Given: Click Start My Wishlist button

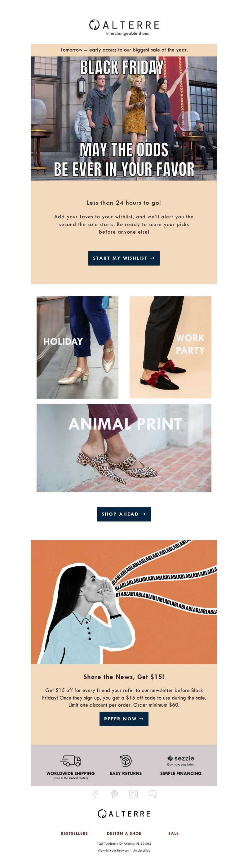Looking at the screenshot, I should (124, 258).
